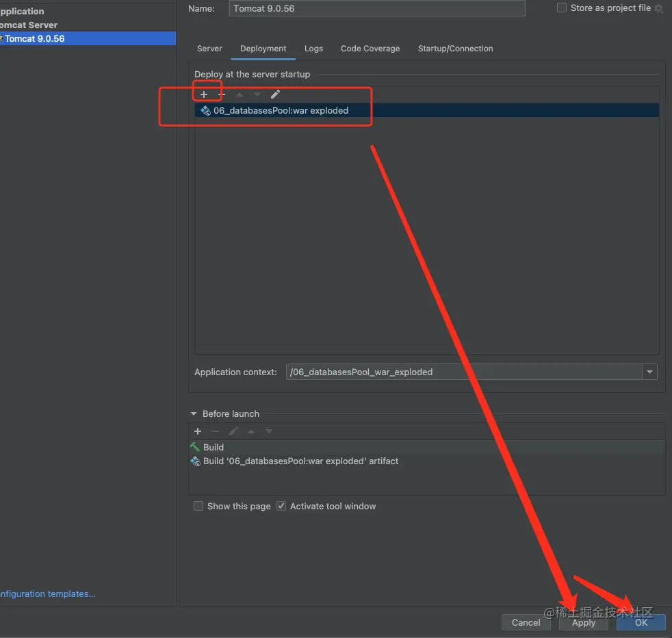This screenshot has height=638, width=672.
Task: Move deployment down arrow icon
Action: [x=257, y=94]
